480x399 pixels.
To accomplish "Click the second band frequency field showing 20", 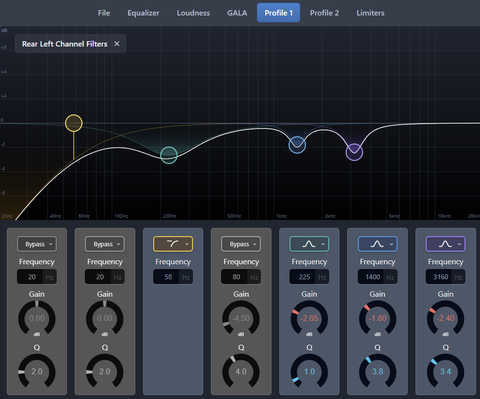I will (x=105, y=277).
